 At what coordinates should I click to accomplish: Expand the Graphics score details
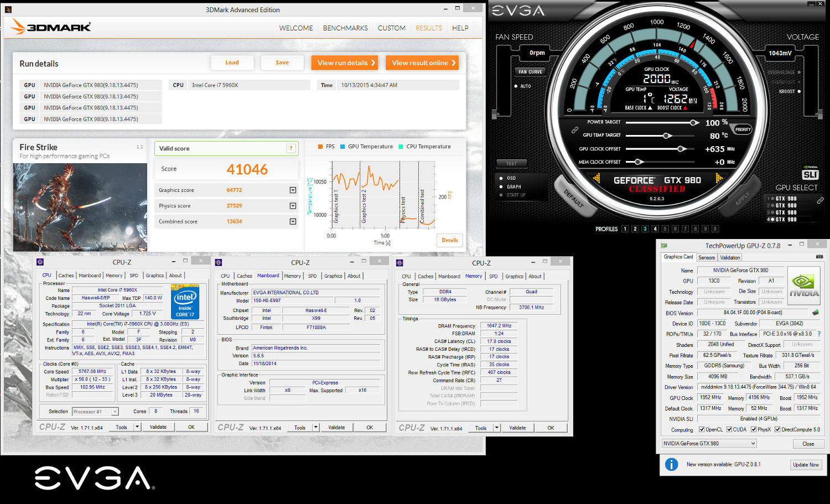(x=293, y=190)
